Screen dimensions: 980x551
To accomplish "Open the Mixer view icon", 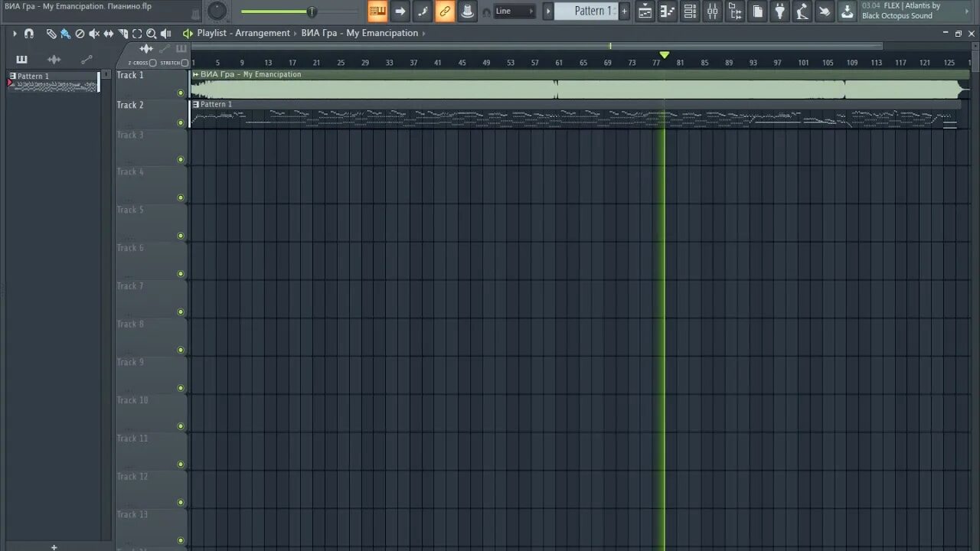I will tap(712, 11).
